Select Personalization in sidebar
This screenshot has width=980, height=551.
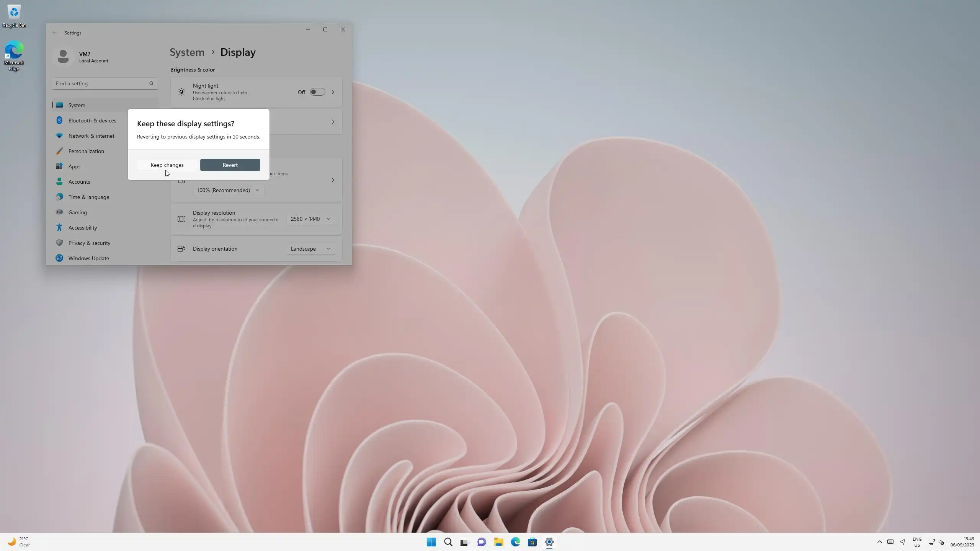[x=86, y=151]
